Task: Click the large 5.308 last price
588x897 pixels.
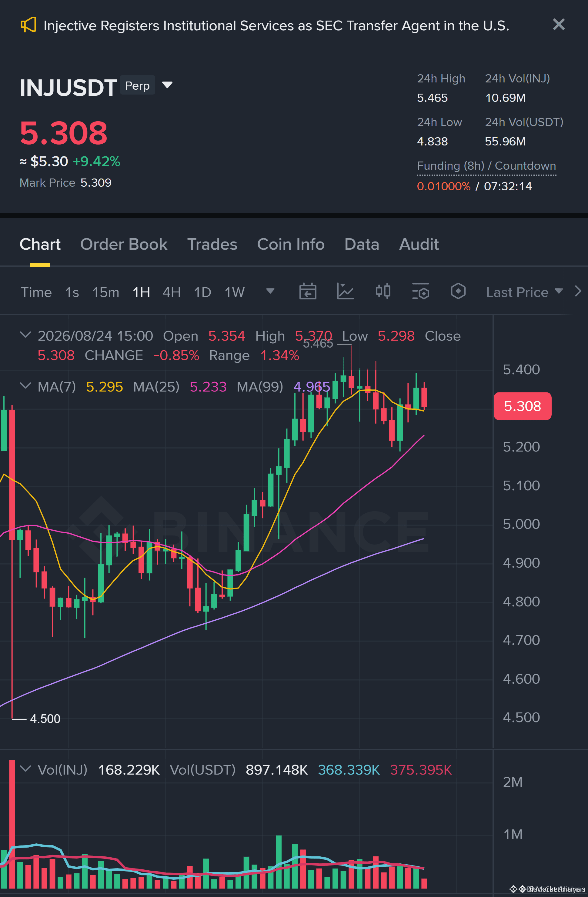Action: point(63,133)
